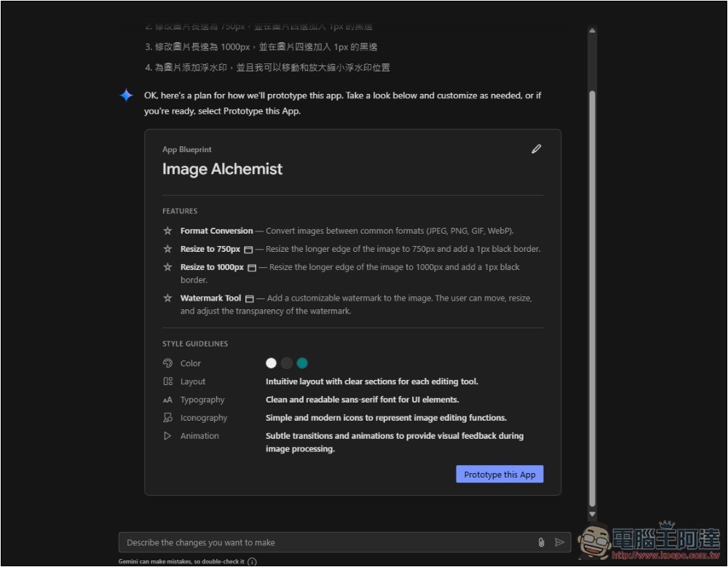Select the teal color swatch
728x567 pixels.
[302, 363]
